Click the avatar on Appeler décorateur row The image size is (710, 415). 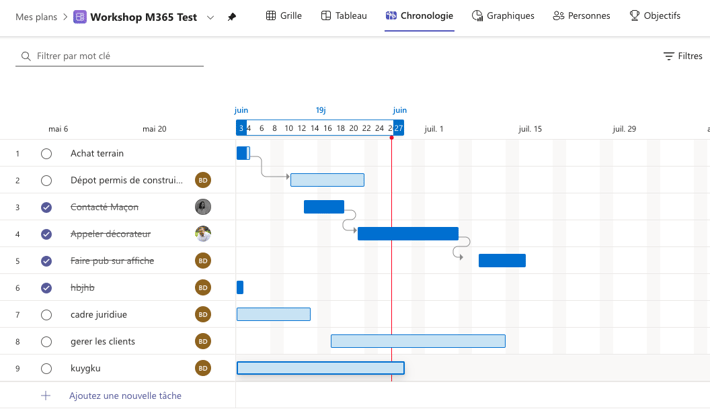coord(203,234)
